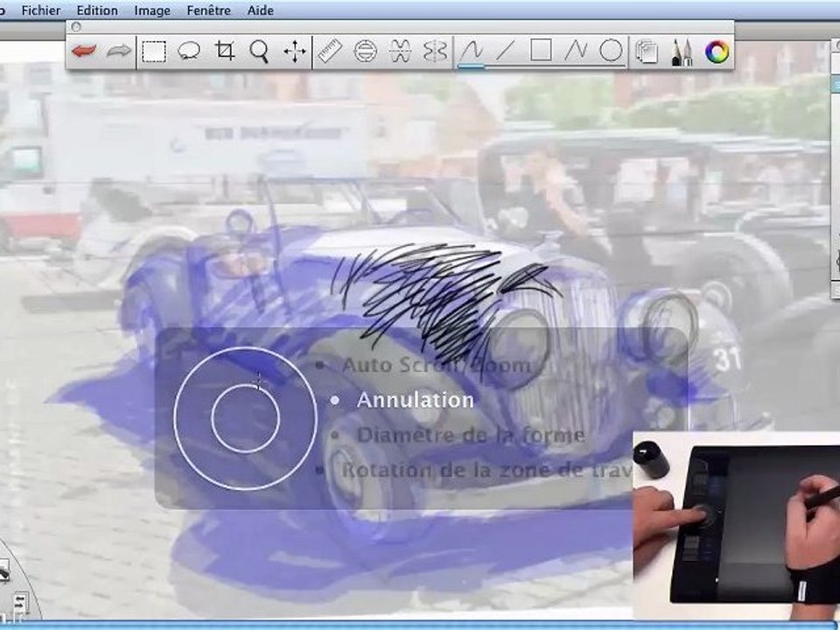This screenshot has width=840, height=630.
Task: Select the Rectangle shape tool
Action: 541,51
